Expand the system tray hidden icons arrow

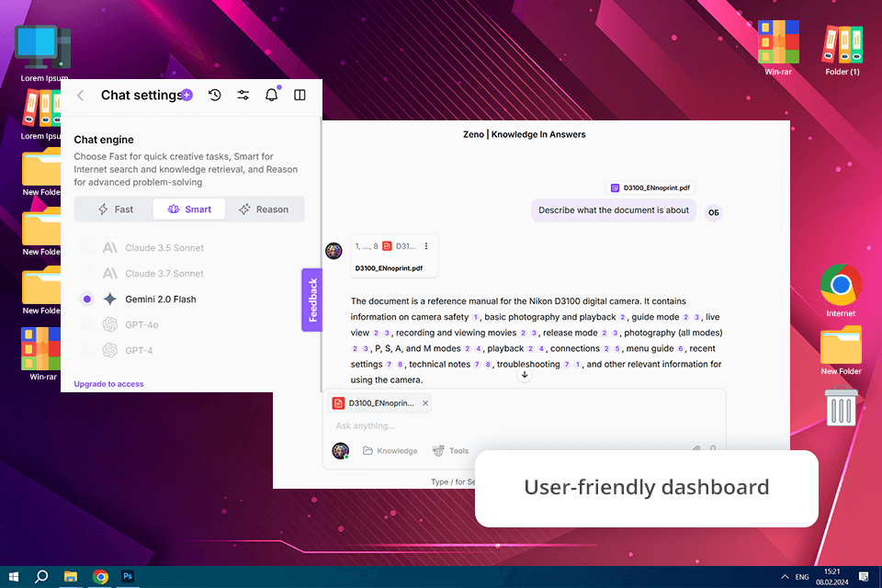[784, 577]
